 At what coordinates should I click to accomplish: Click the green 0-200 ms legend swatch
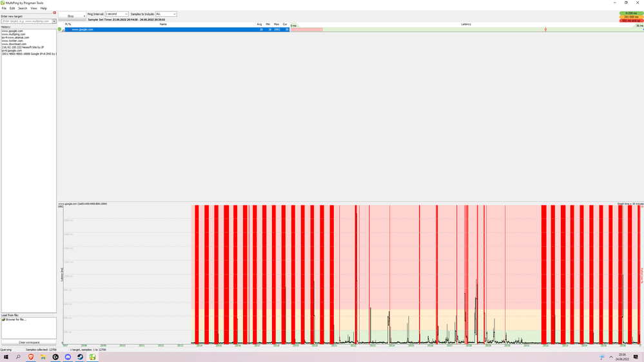pos(631,13)
